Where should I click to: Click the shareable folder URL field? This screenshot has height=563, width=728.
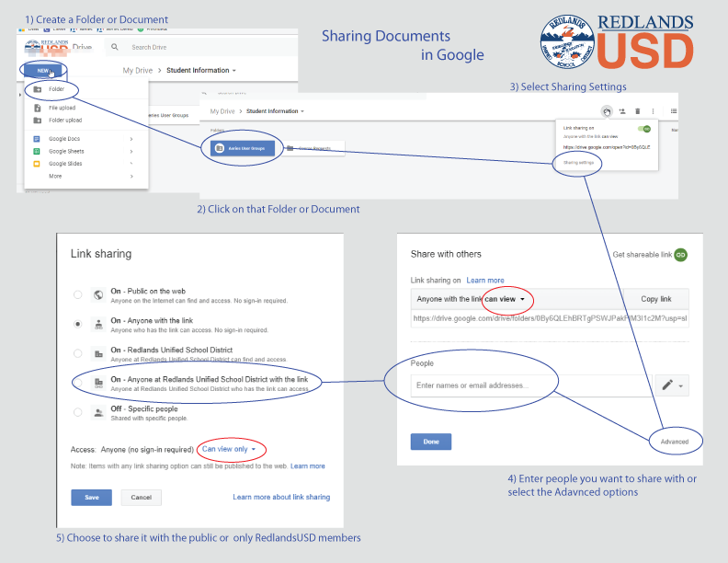coord(550,318)
